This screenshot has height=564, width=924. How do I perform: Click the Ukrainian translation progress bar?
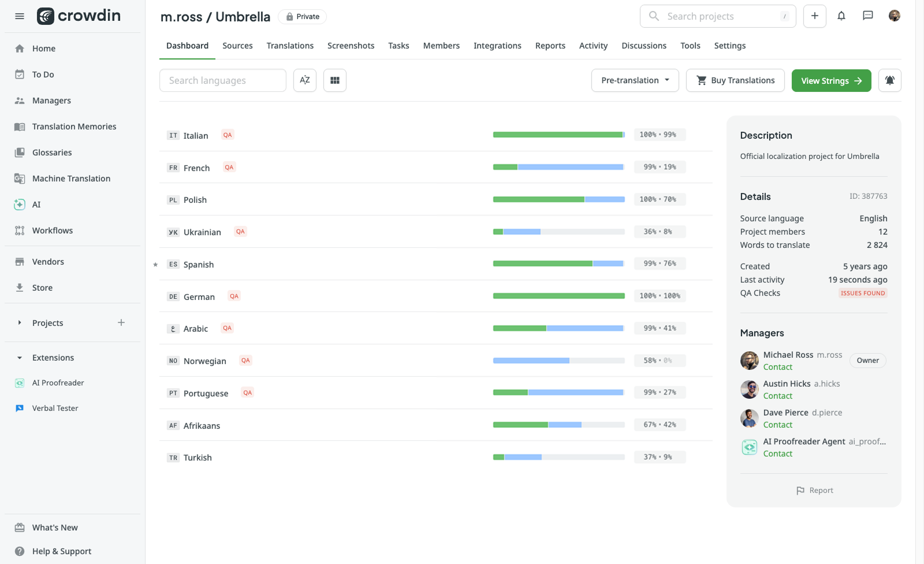558,231
